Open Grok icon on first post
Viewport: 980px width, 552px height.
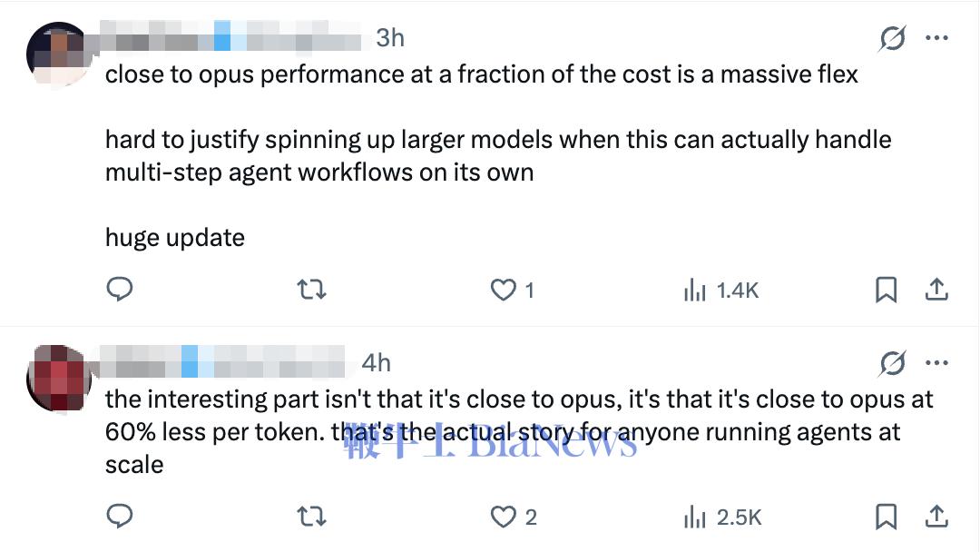pos(892,39)
